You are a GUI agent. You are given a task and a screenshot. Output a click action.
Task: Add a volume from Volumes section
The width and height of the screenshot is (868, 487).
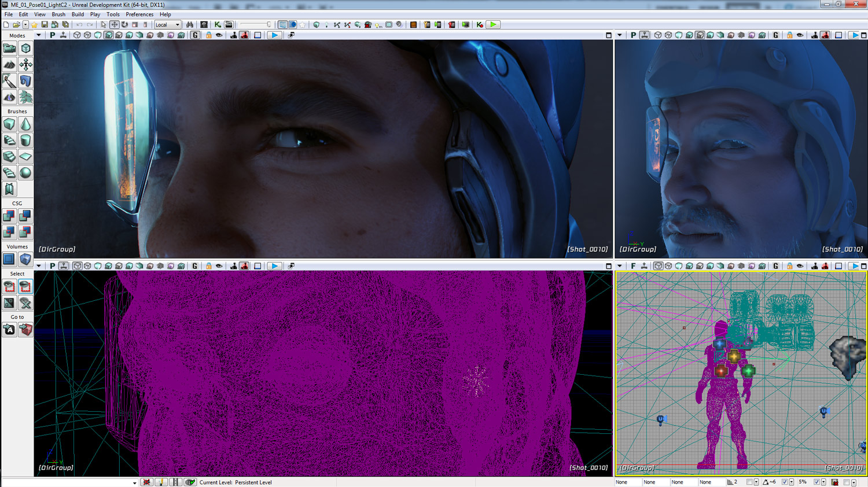pos(25,260)
